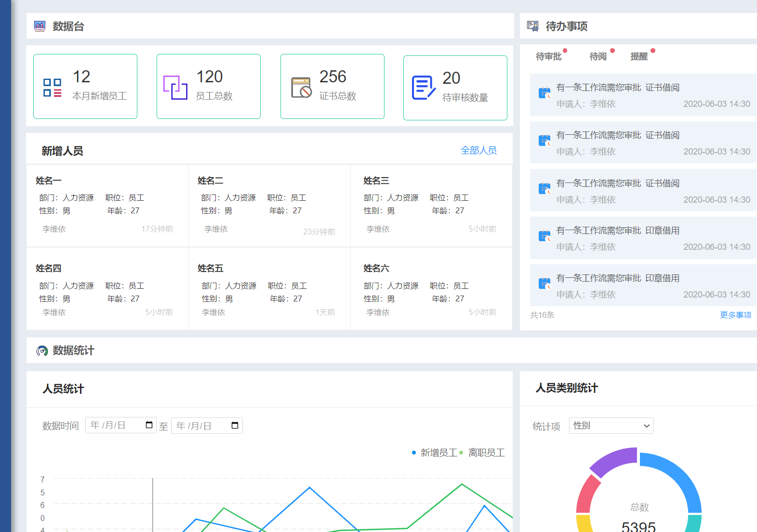Open the 本月新增员工 stat card

click(x=85, y=86)
